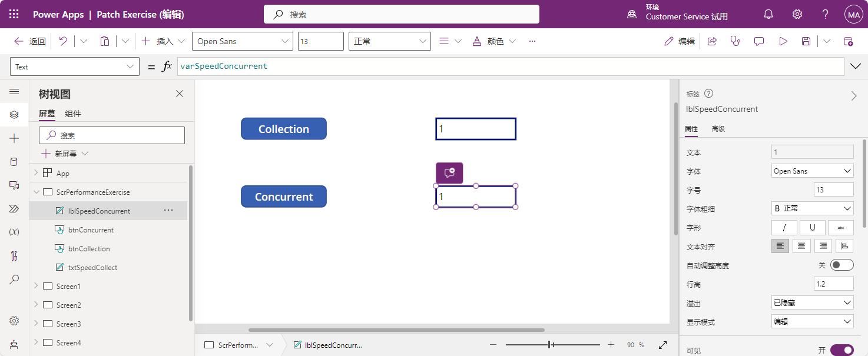Open the data cylinder icon

point(15,162)
